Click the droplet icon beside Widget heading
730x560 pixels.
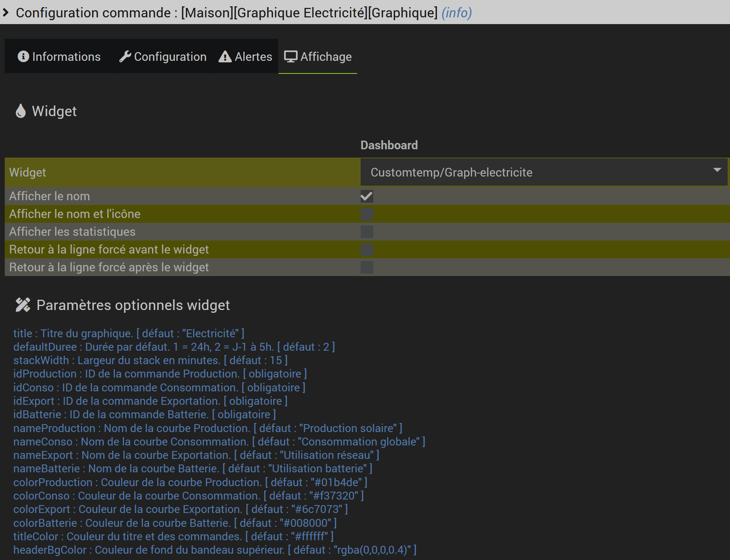click(21, 111)
